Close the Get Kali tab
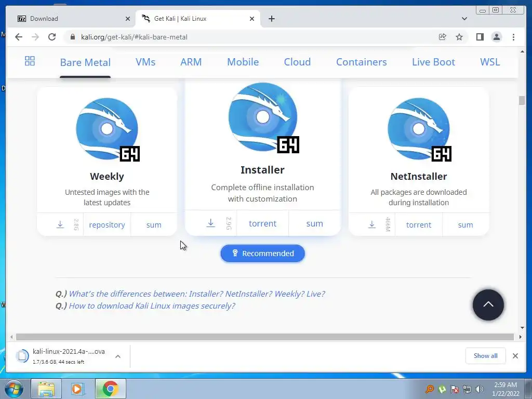 (252, 19)
